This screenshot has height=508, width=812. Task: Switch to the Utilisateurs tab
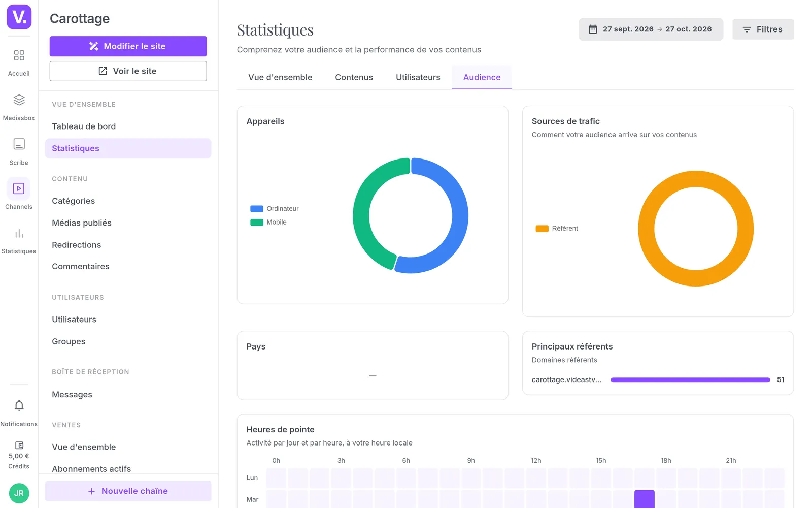coord(418,77)
